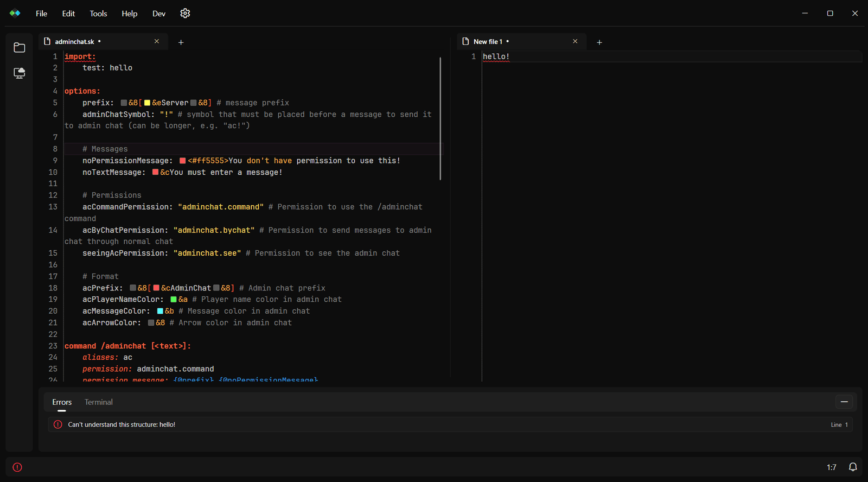The image size is (868, 482).
Task: Close the New file 1 tab
Action: point(575,41)
